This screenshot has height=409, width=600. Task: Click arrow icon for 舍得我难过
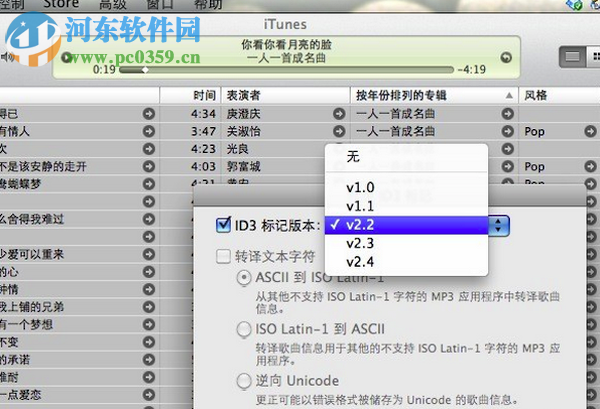coord(149,219)
